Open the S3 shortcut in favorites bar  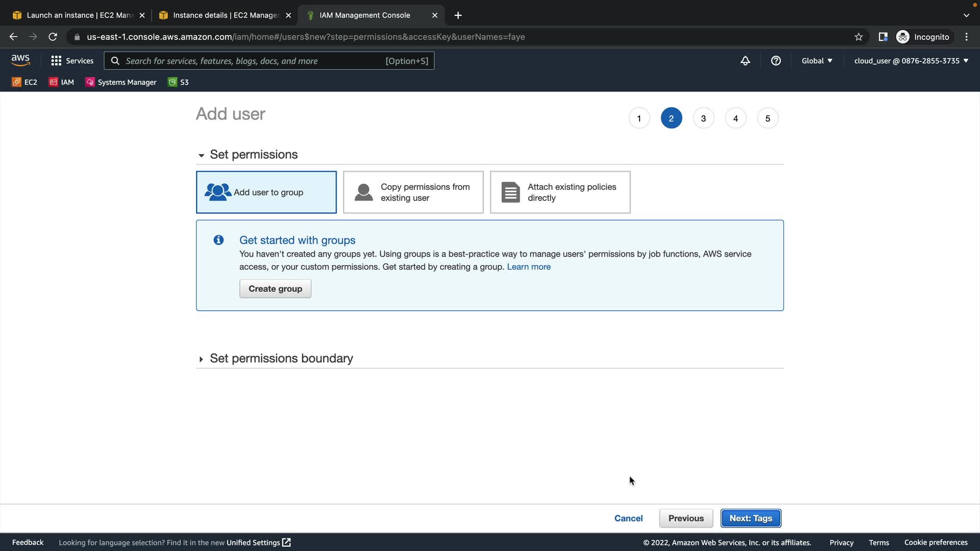[x=178, y=82]
